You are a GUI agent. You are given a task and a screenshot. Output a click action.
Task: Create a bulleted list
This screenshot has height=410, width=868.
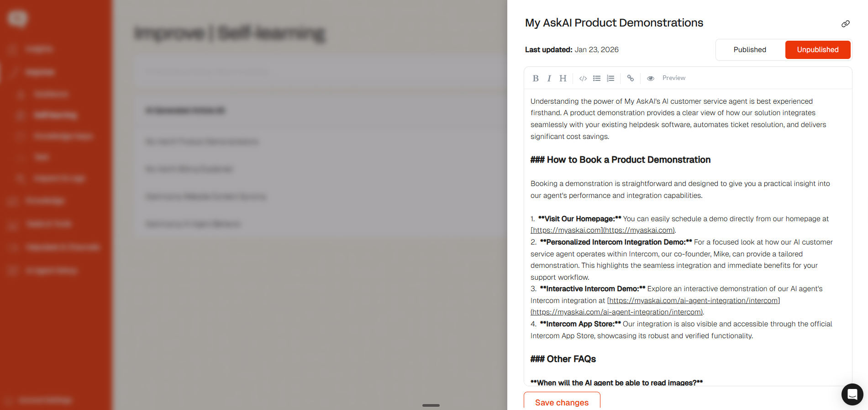tap(597, 78)
